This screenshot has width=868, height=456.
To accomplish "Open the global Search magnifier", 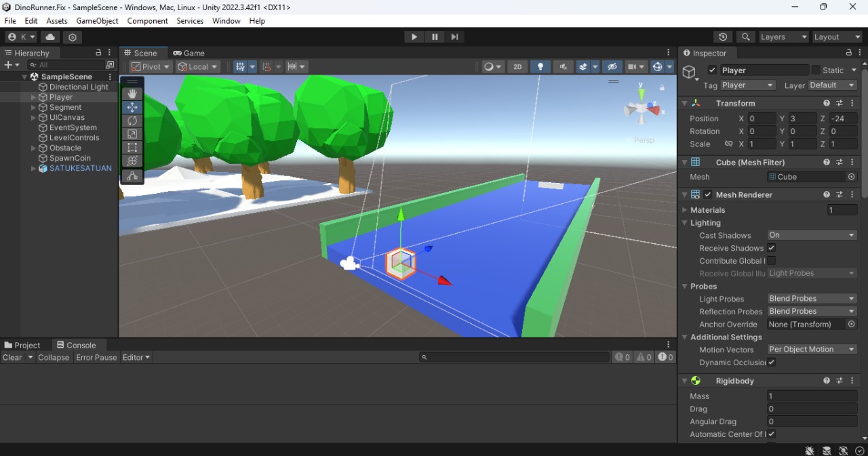I will tap(745, 37).
